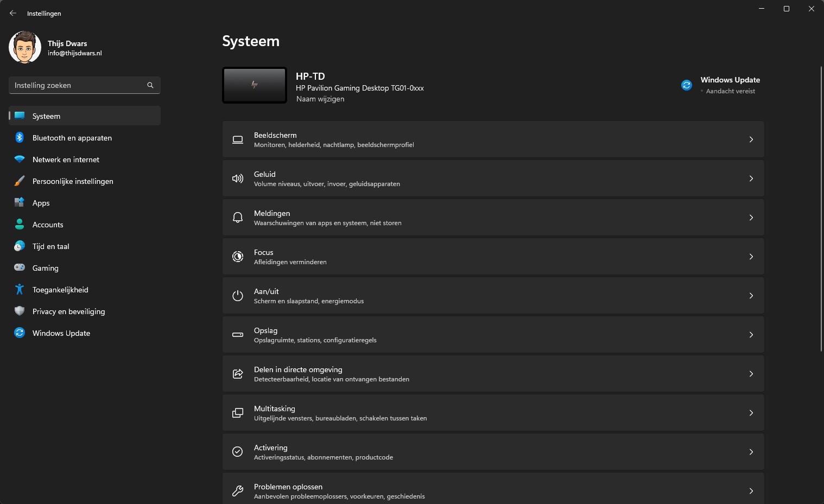Click the Aan/uit power icon
This screenshot has width=824, height=504.
pyautogui.click(x=238, y=296)
